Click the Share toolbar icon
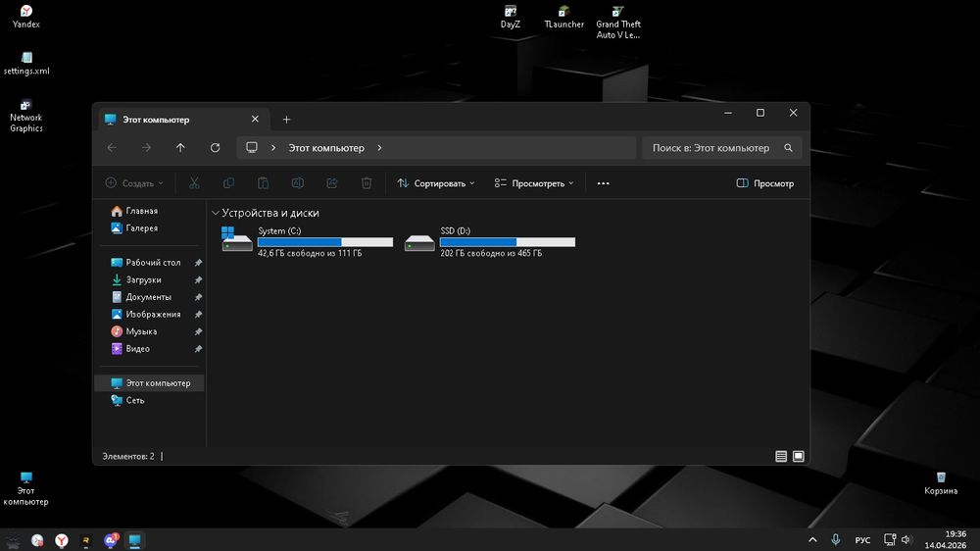 [x=332, y=183]
